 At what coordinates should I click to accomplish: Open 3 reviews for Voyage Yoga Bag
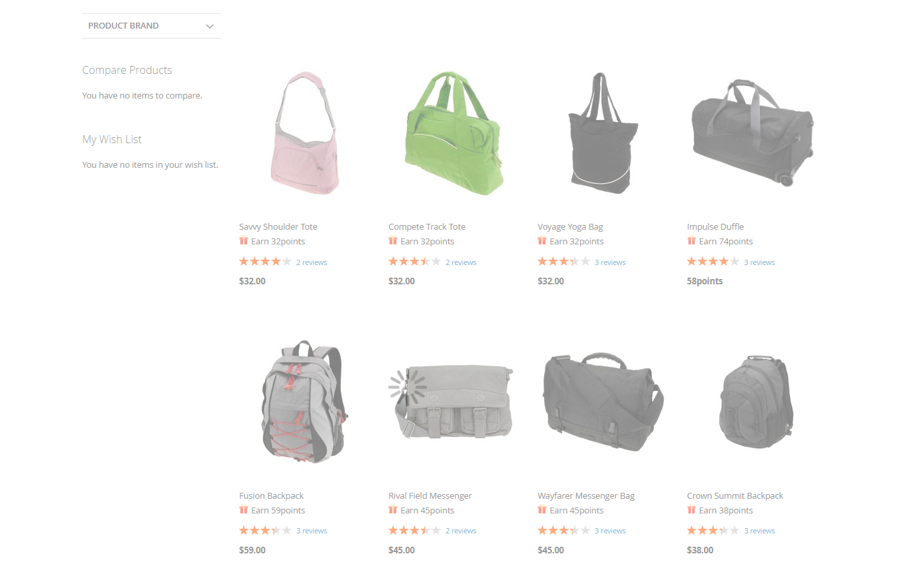610,262
